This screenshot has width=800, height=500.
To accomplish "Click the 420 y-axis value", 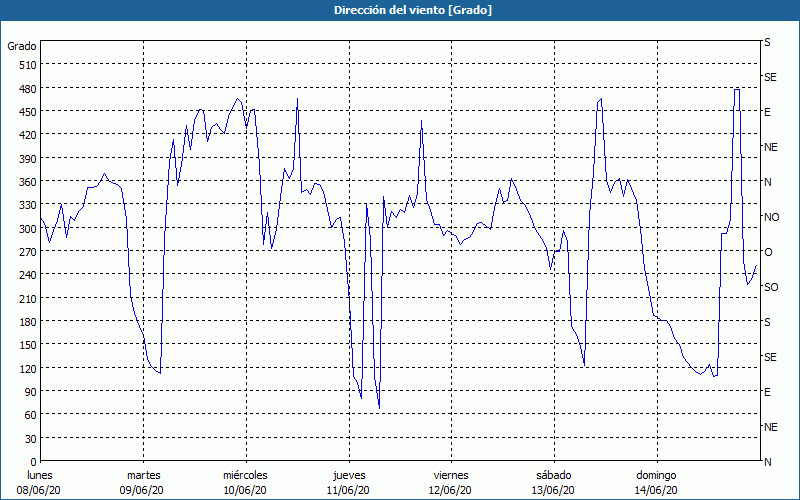I will pos(28,135).
